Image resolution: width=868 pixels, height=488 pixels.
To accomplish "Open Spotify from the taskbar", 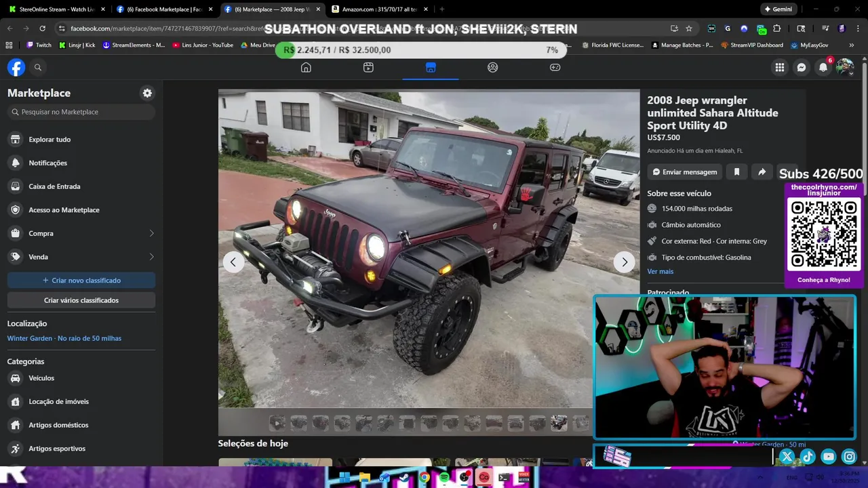I will 444,477.
